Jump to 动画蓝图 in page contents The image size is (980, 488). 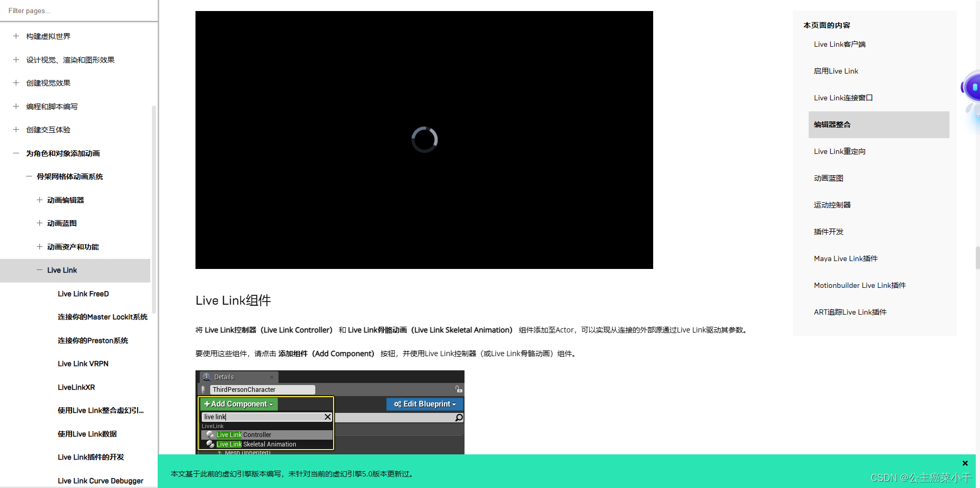[x=829, y=178]
